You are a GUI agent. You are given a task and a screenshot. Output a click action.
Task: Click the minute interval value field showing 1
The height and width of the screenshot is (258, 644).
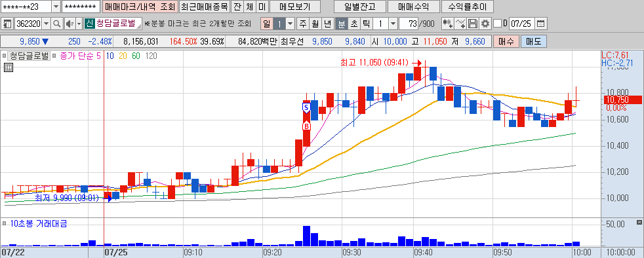click(381, 24)
